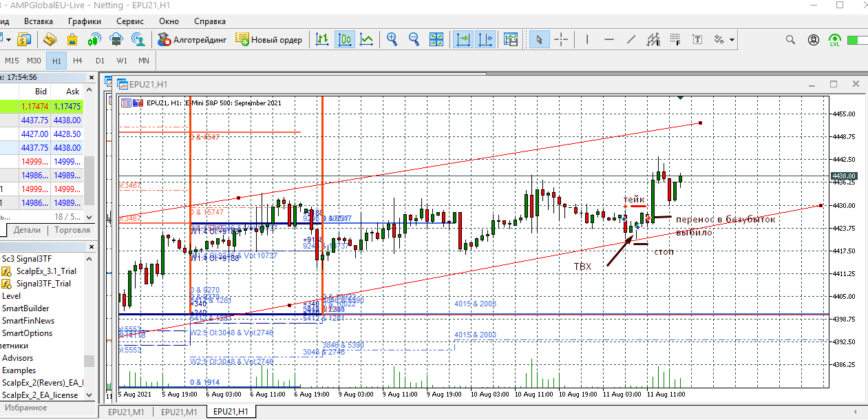Screen dimensions: 868x420
Task: Open the VPS cloud hosting icon
Action: tap(116, 39)
